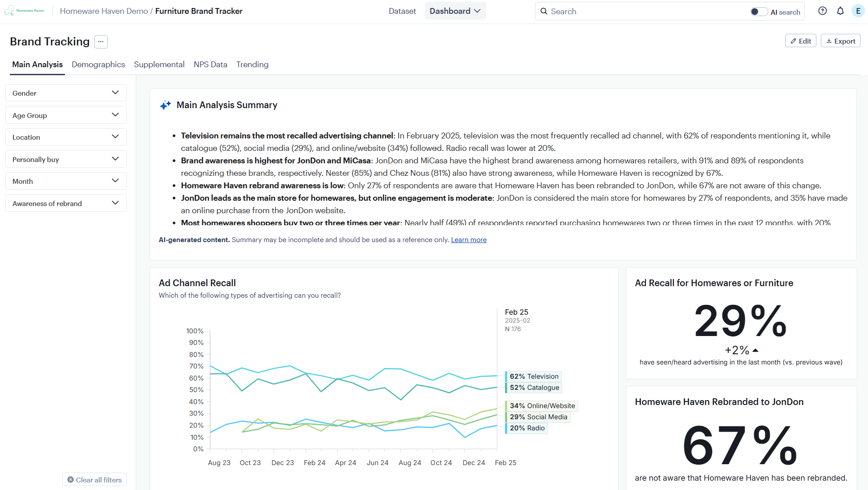Open the Dashboard dropdown in the header
This screenshot has width=868, height=490.
click(455, 11)
